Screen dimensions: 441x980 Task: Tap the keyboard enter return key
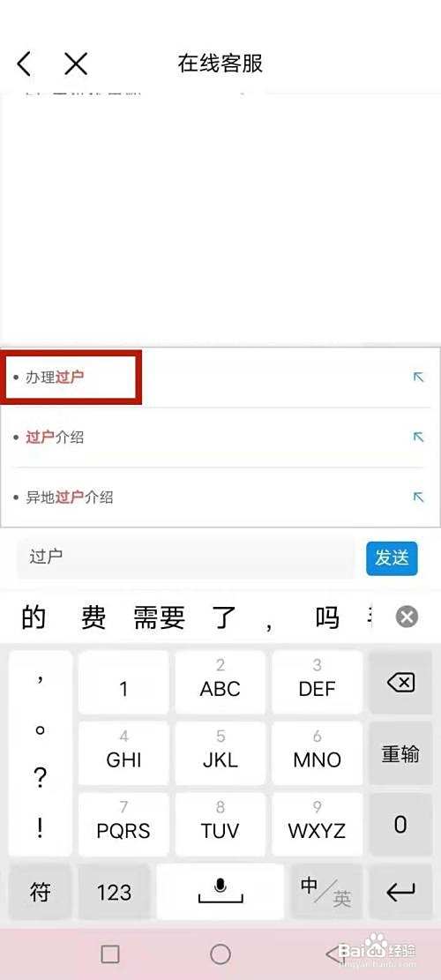[x=400, y=892]
